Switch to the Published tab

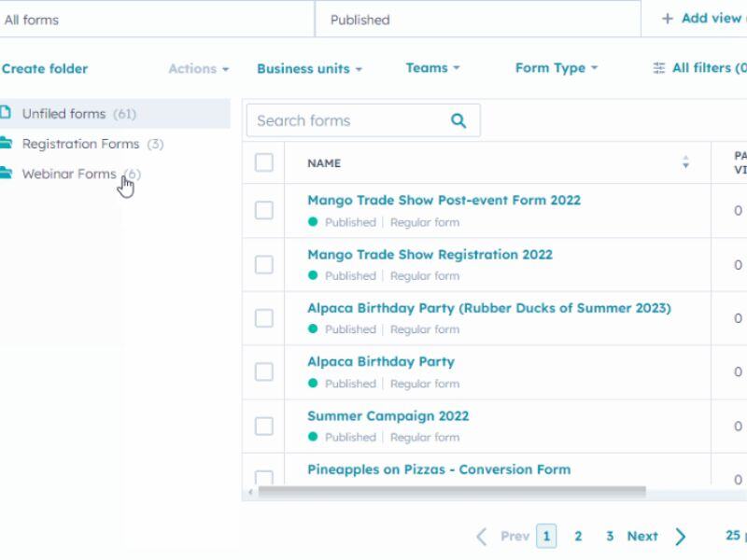coord(478,20)
